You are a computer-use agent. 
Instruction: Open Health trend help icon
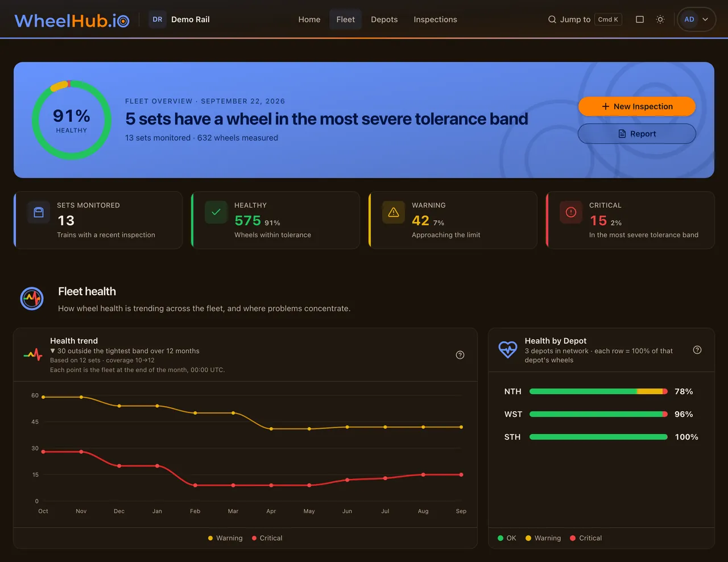(x=460, y=355)
